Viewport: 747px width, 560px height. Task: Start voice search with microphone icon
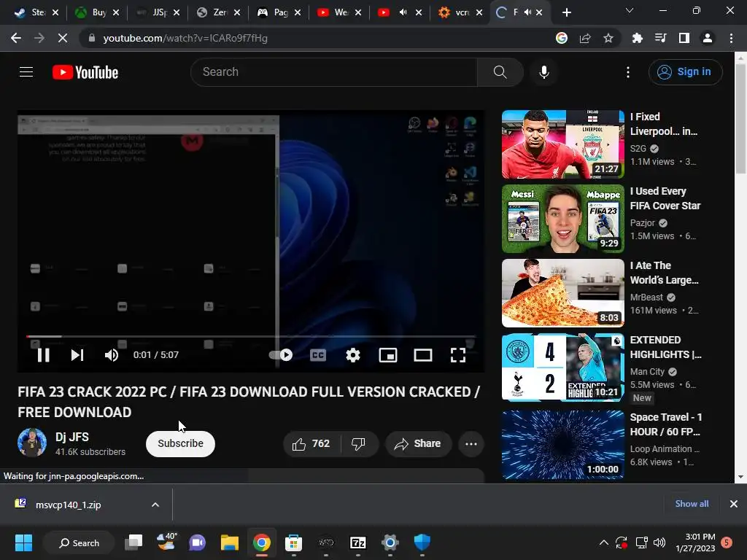click(x=544, y=72)
